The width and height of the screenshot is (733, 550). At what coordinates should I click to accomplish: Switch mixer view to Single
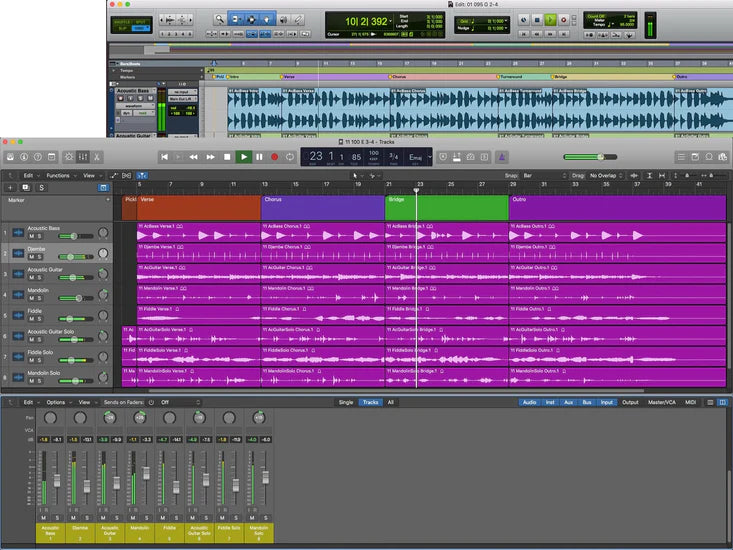pos(345,402)
